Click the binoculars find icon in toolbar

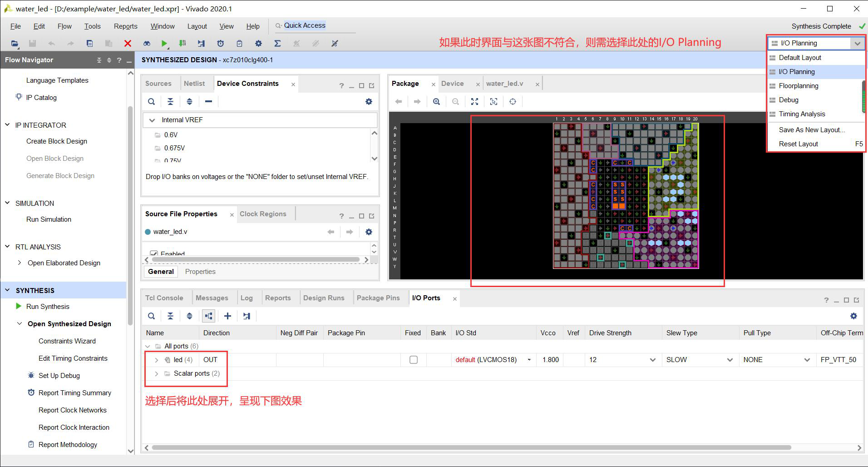pos(147,44)
